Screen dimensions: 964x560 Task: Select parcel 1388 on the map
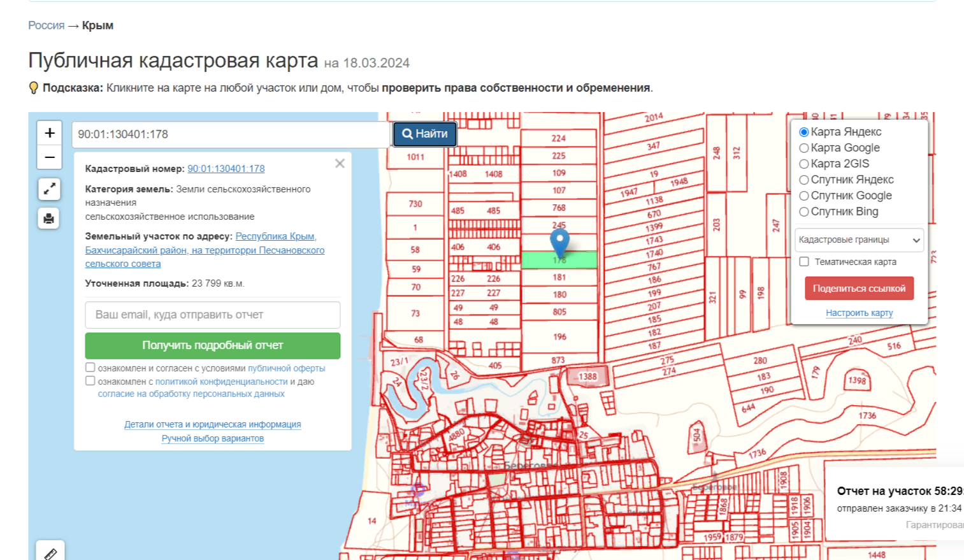587,377
